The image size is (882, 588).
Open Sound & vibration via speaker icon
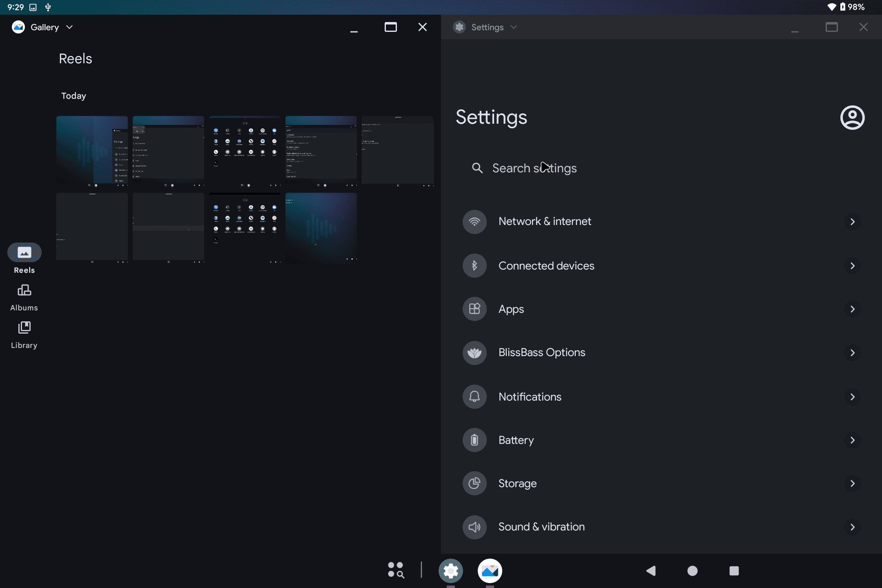coord(474,527)
